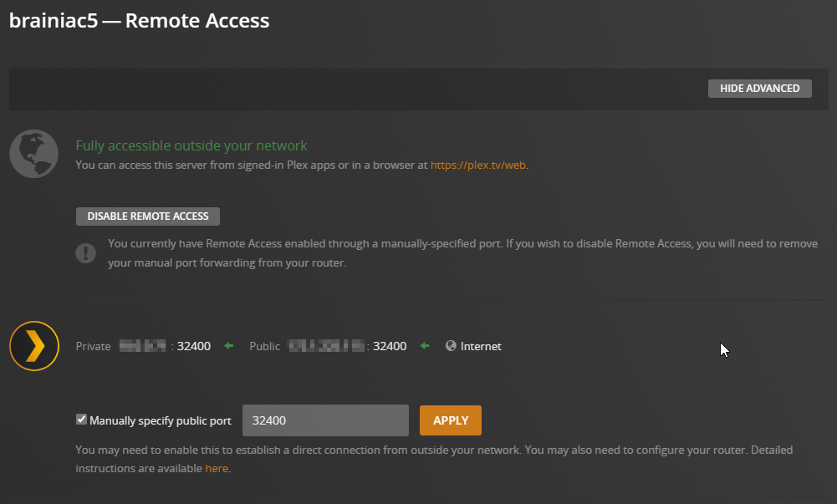Click the exclamation warning icon
837x504 pixels.
(86, 252)
